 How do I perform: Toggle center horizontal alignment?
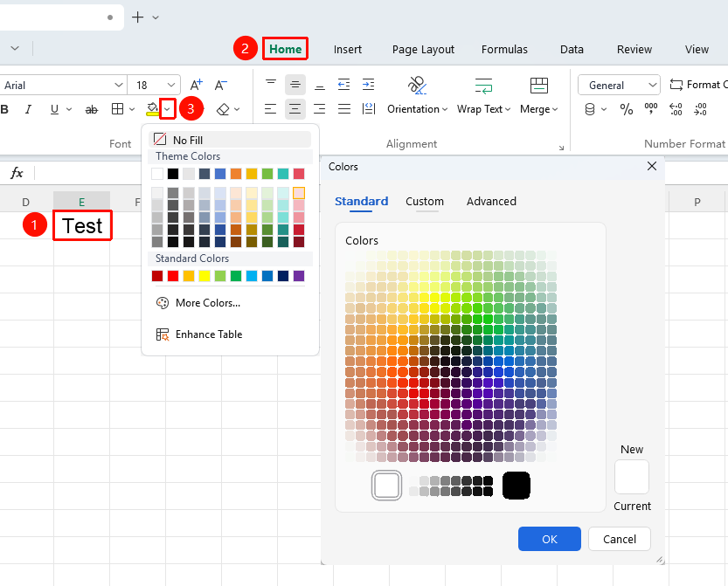point(295,109)
